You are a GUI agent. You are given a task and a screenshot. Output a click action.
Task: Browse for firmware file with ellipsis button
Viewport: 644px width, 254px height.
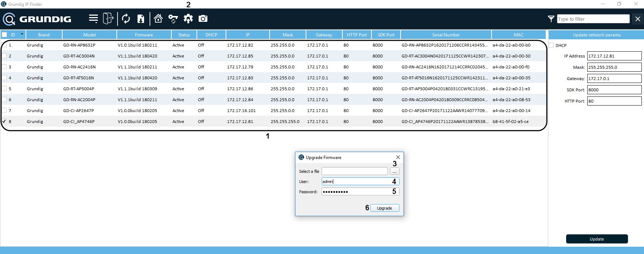point(394,171)
